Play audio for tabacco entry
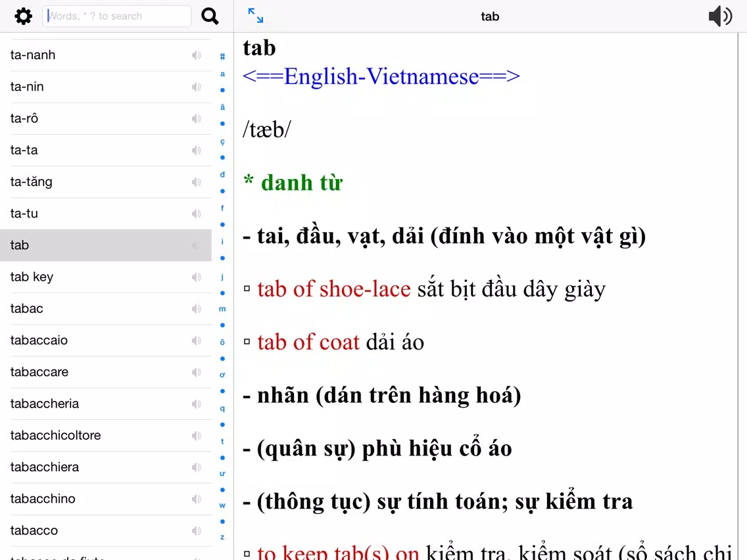747x560 pixels. coord(196,530)
